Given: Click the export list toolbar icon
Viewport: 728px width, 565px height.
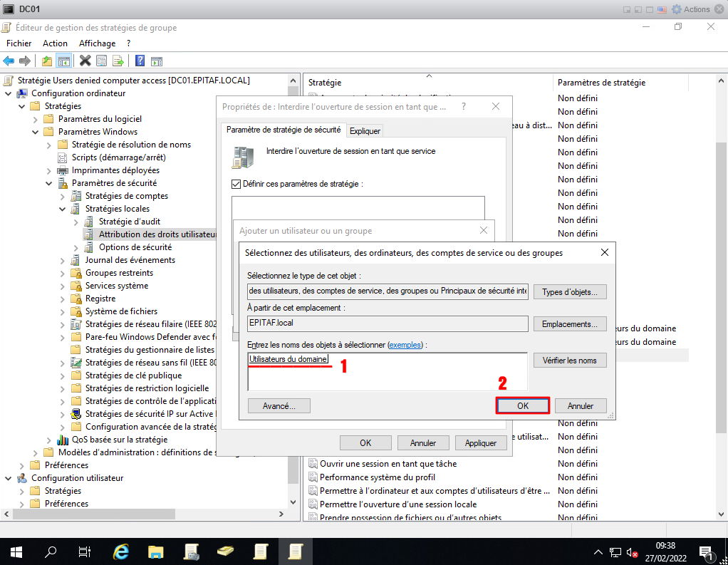Looking at the screenshot, I should pos(118,61).
